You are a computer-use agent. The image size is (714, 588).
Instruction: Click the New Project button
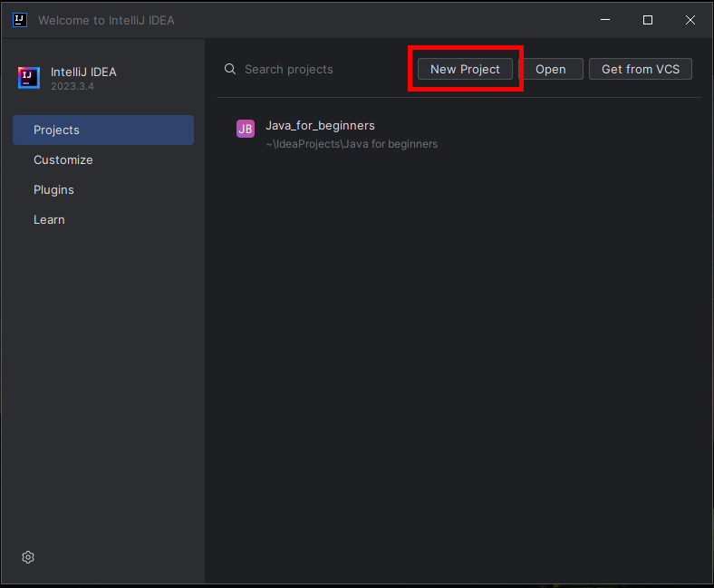[465, 69]
